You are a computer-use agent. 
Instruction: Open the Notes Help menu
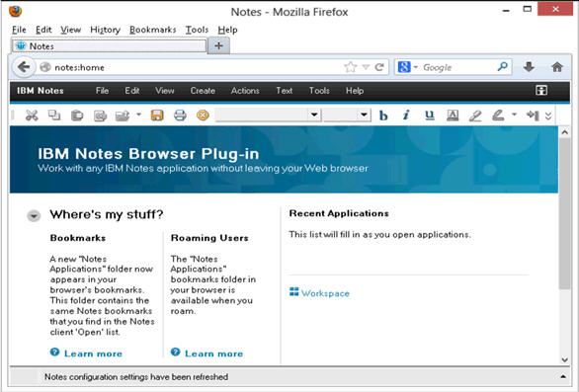[355, 91]
